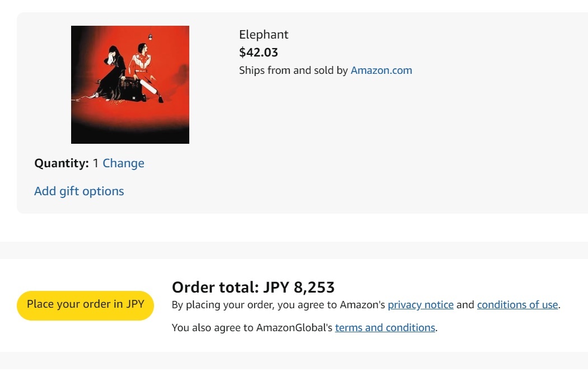Image resolution: width=588 pixels, height=386 pixels.
Task: Add gift options to this item
Action: [79, 191]
